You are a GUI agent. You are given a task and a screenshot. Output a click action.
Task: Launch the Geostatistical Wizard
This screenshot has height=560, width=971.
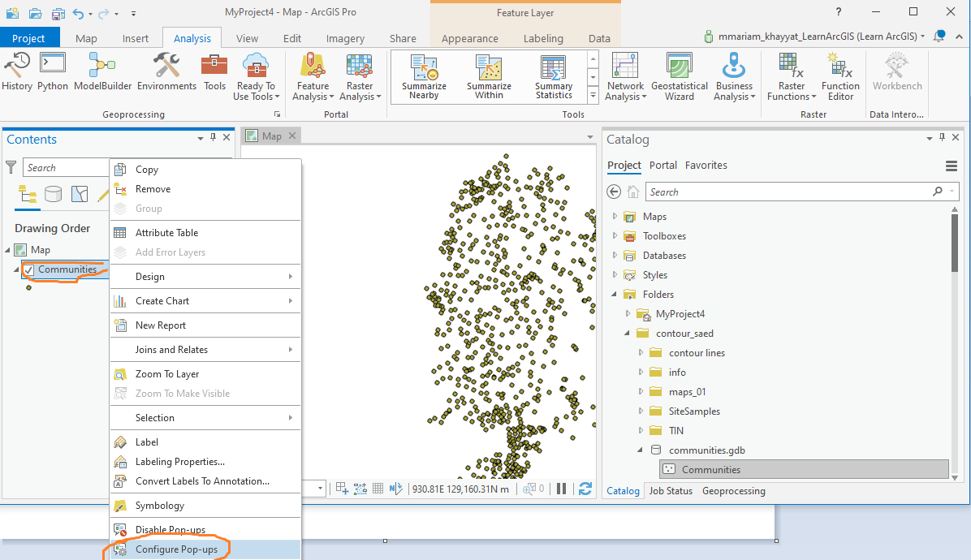click(680, 77)
